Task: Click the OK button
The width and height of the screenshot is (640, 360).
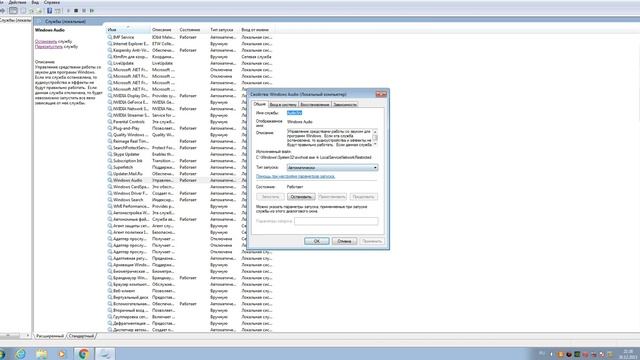Action: (317, 241)
